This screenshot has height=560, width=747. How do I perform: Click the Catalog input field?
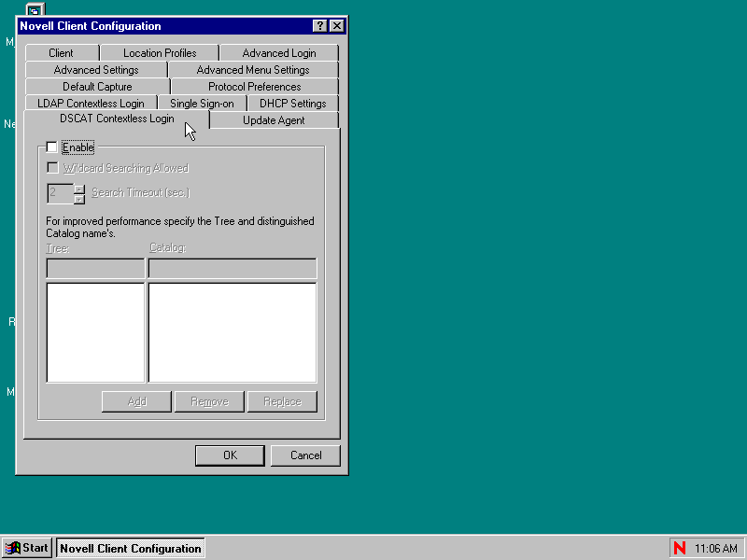tap(233, 269)
